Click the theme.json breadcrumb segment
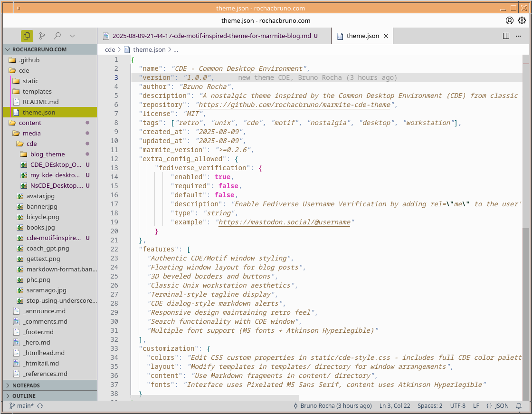The height and width of the screenshot is (414, 532). pos(149,49)
